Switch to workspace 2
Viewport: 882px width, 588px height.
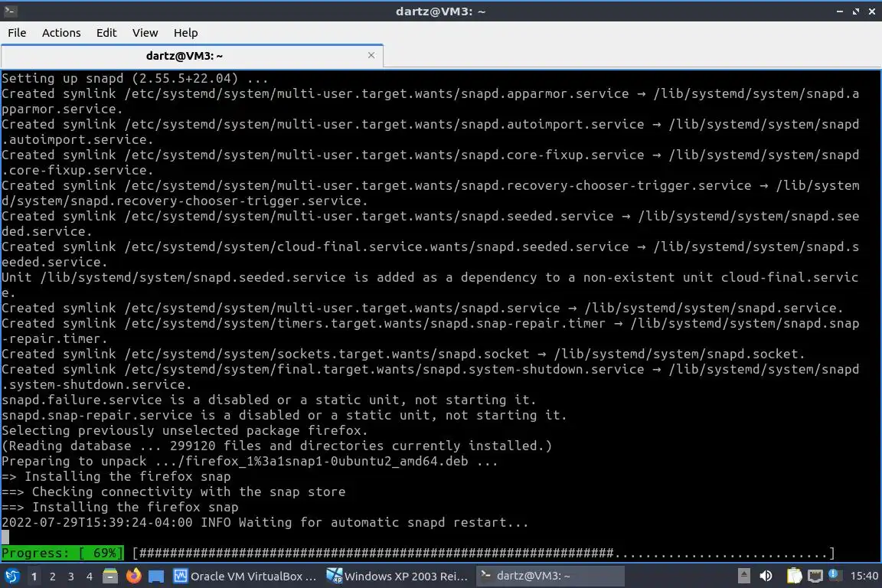coord(52,577)
